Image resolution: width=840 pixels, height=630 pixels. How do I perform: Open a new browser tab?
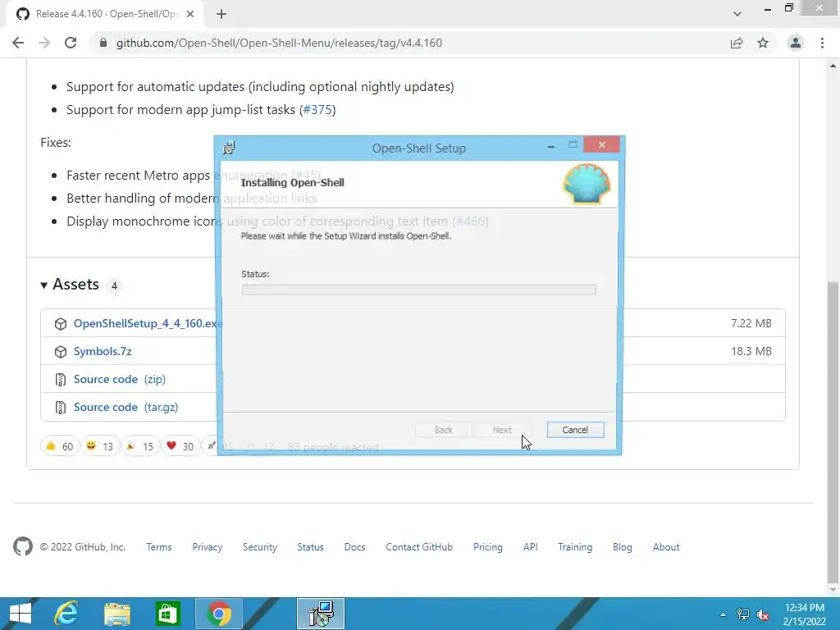[221, 14]
